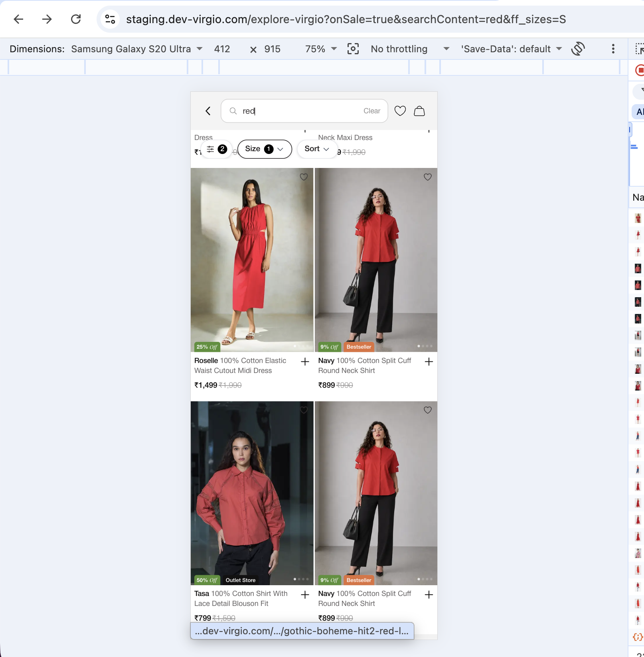Wishlist the second Navy Split Cuff Shirt

(428, 410)
